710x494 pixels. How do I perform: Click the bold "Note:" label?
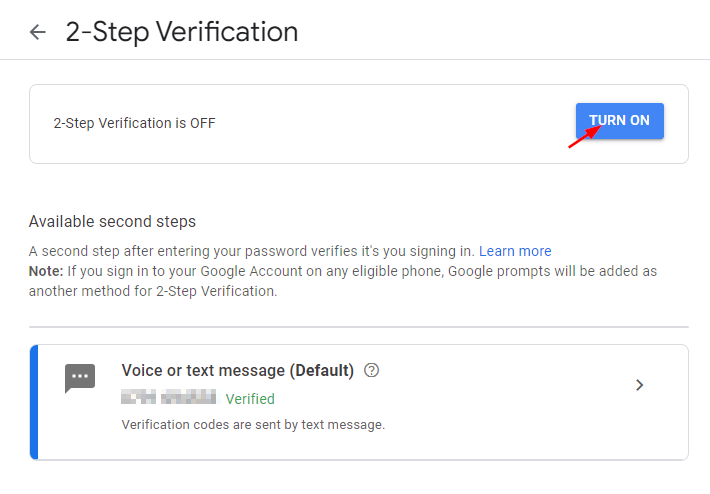(x=46, y=271)
